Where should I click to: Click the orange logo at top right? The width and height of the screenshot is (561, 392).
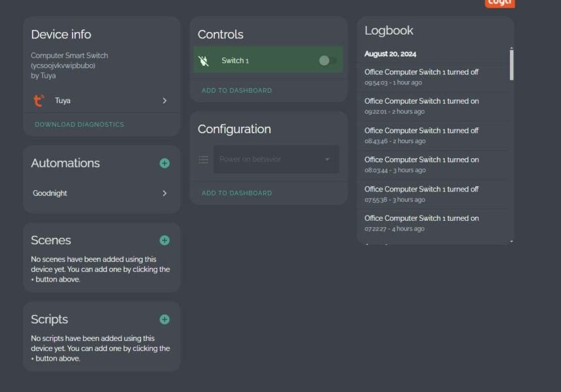pos(500,3)
